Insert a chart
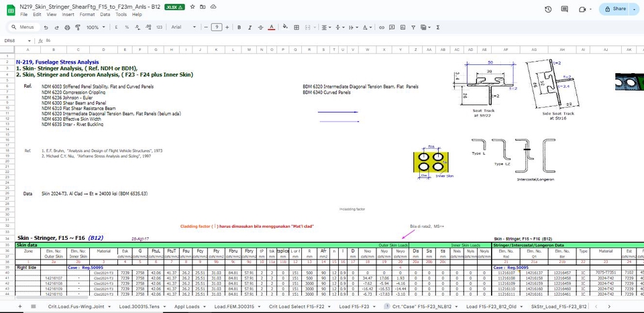 [402, 27]
